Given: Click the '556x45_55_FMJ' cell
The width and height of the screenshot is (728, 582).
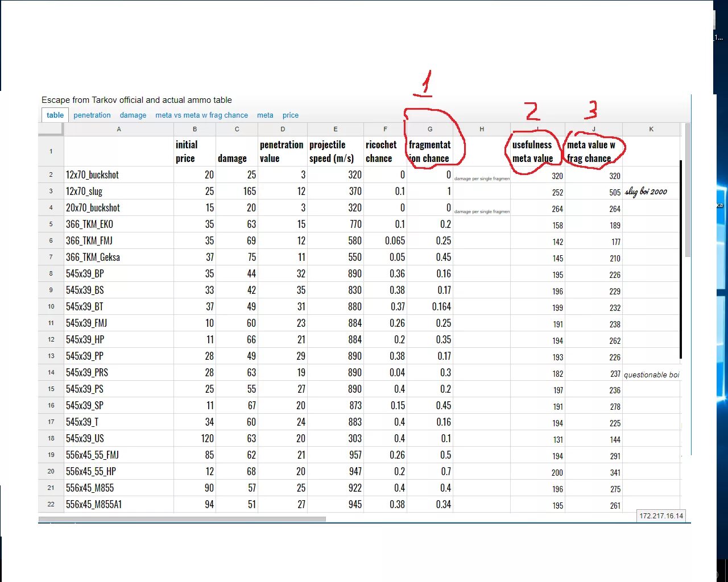Looking at the screenshot, I should (x=119, y=455).
